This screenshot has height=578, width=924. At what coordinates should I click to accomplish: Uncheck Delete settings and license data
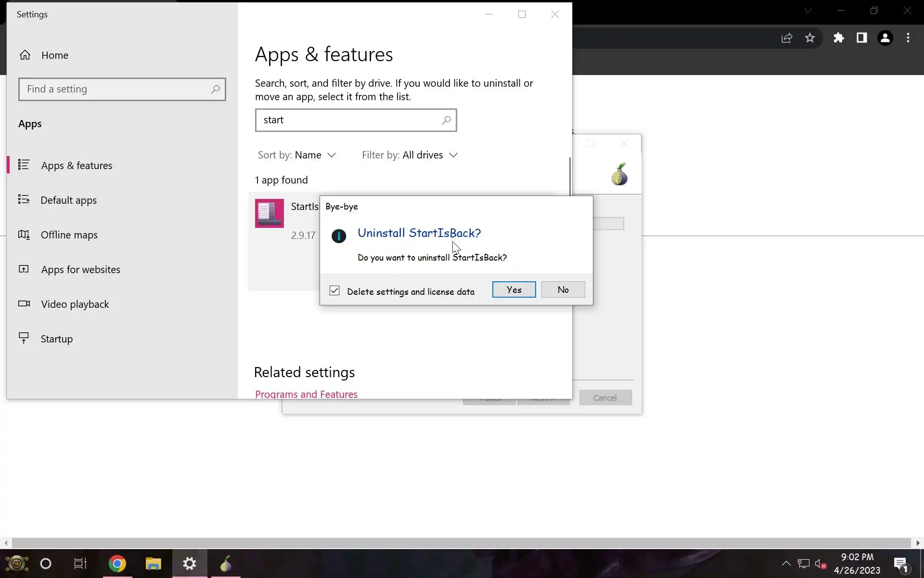tap(334, 291)
